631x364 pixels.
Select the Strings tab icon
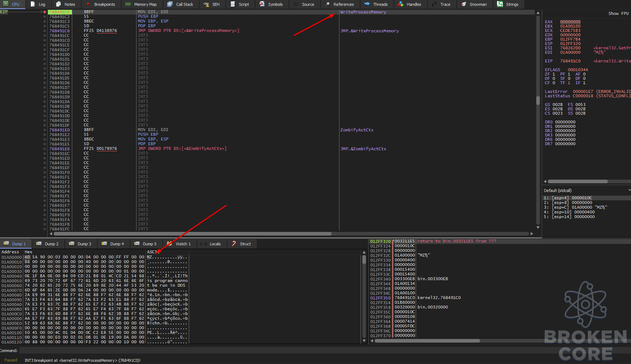[x=500, y=4]
